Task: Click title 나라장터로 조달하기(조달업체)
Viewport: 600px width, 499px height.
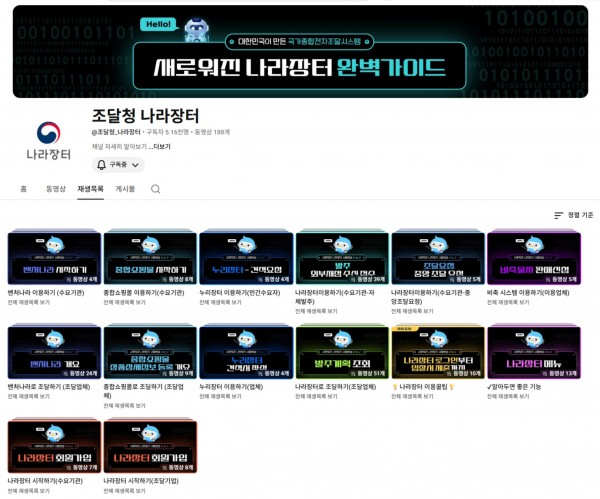Action: (336, 387)
